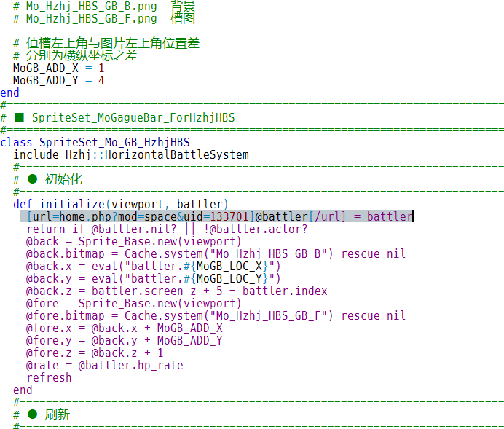Click the def initialize(viewport, battler) line
The width and height of the screenshot is (504, 429).
[121, 204]
